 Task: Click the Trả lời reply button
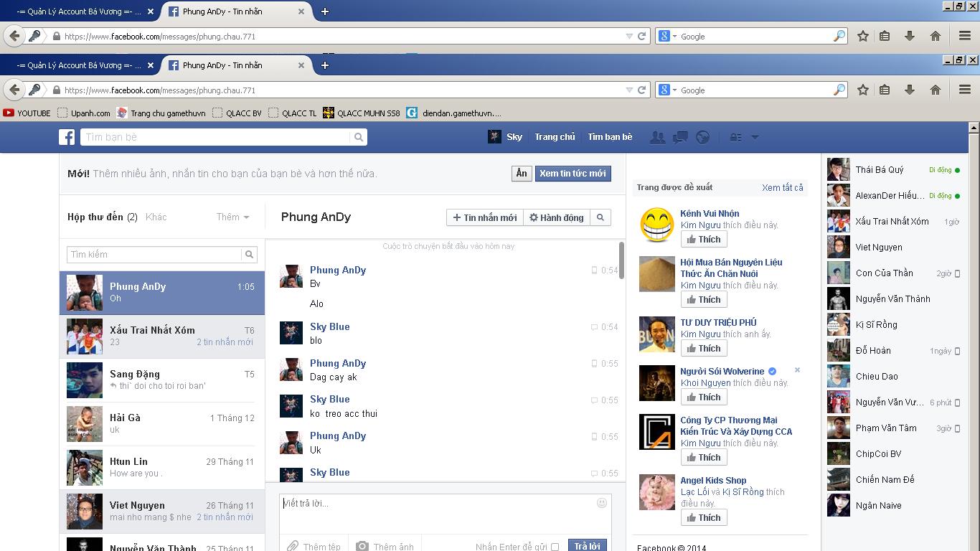pyautogui.click(x=588, y=546)
